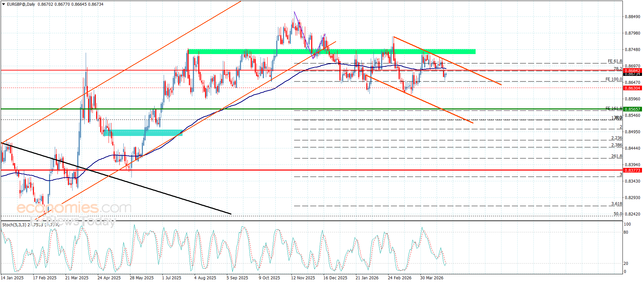Viewport: 644px width, 282px height.
Task: Click the 30 Mar 2026 date label
Action: [432, 278]
